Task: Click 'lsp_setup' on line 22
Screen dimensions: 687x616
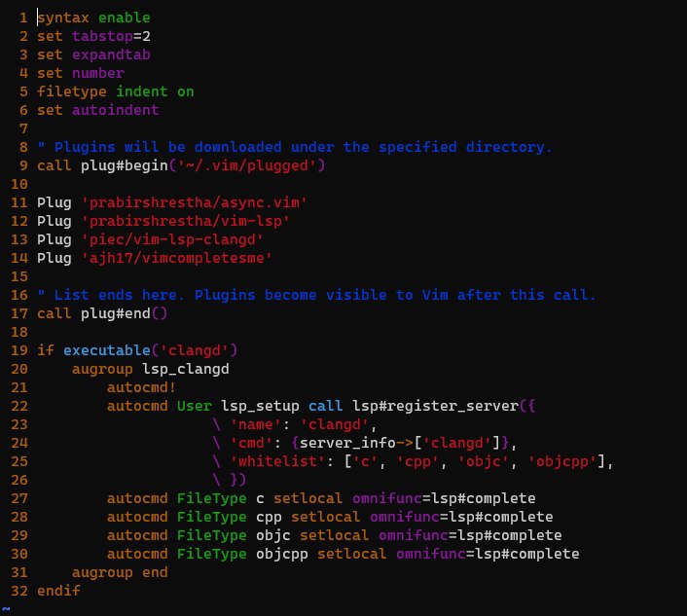Action: 260,406
